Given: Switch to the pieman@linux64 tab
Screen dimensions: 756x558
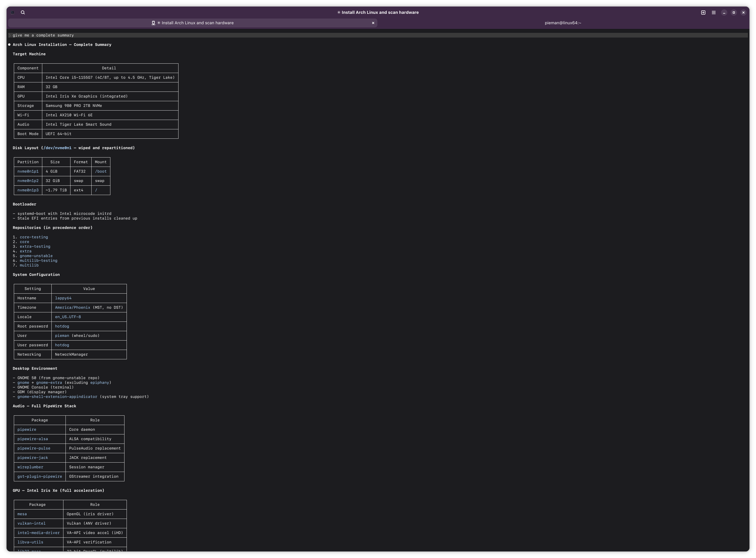Looking at the screenshot, I should 563,23.
